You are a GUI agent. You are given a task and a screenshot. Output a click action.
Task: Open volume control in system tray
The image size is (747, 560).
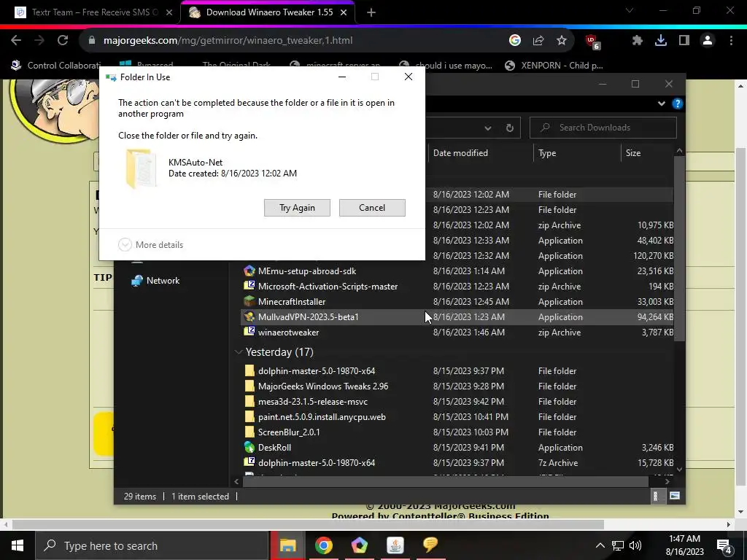point(635,545)
